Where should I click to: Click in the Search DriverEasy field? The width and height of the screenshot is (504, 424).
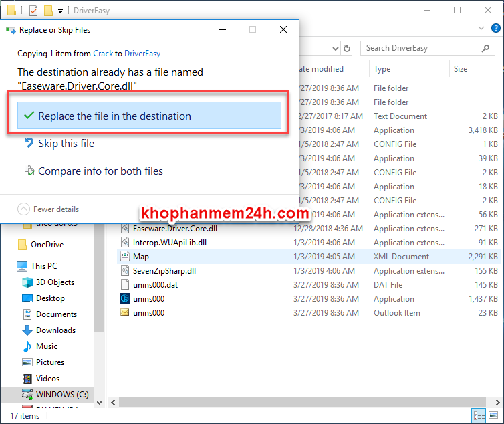421,48
